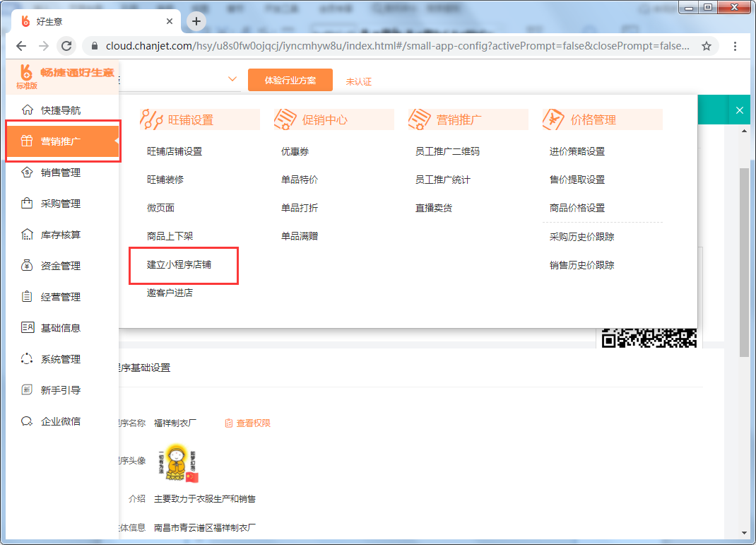Image resolution: width=756 pixels, height=545 pixels.
Task: Click the 旺铺设置 header icon
Action: (x=151, y=119)
